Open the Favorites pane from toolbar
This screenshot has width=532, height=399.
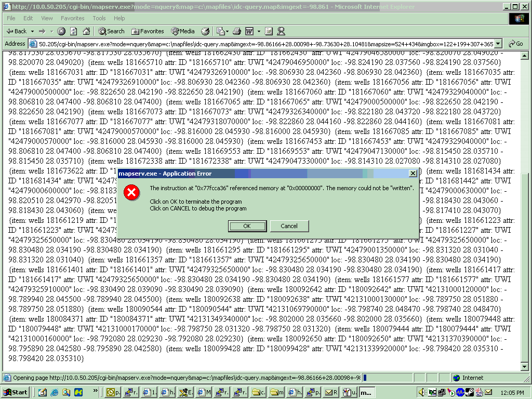(x=148, y=31)
